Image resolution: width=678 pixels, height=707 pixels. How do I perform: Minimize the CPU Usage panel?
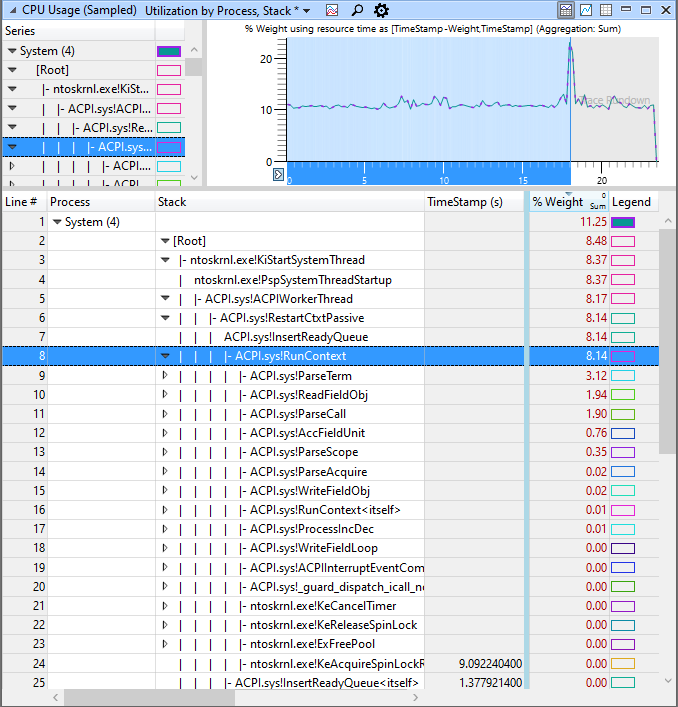point(626,10)
